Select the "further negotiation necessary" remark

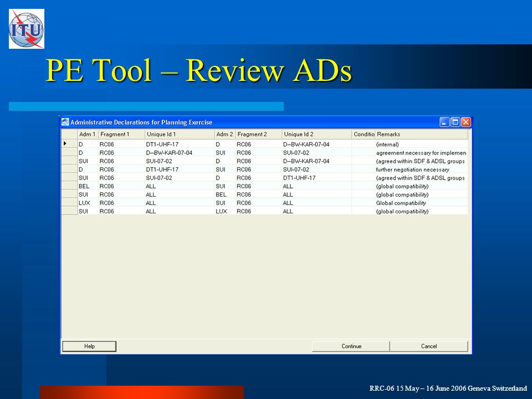(421, 170)
